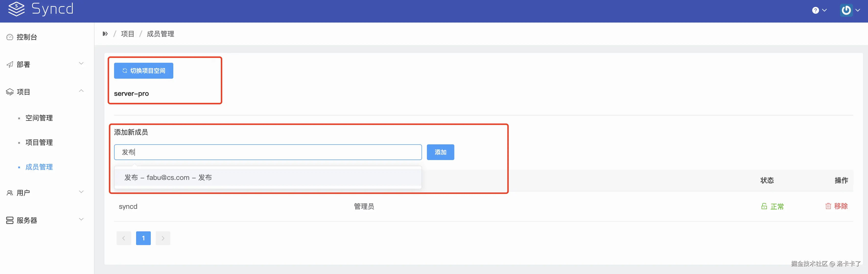Open the help question mark icon
Viewport: 868px width, 274px height.
pyautogui.click(x=815, y=11)
